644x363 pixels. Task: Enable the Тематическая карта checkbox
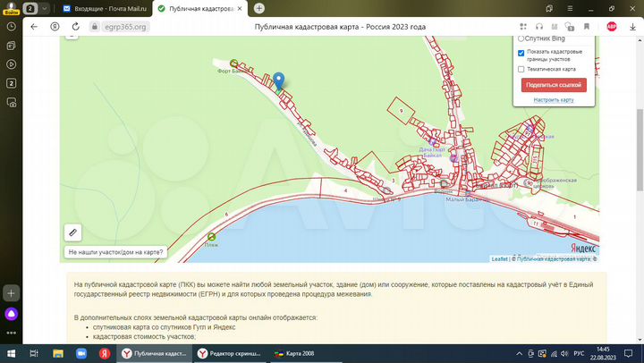[x=521, y=70]
